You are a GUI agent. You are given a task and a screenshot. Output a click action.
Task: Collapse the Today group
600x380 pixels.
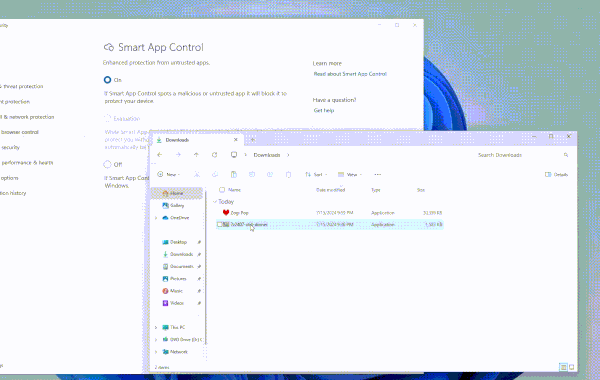(x=215, y=202)
